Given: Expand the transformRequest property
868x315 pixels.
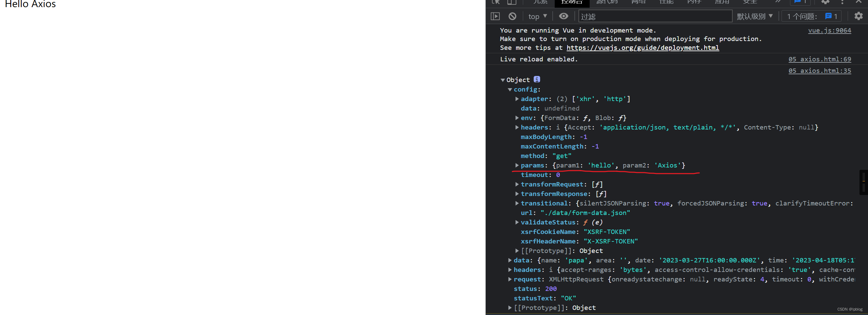Looking at the screenshot, I should coord(517,184).
